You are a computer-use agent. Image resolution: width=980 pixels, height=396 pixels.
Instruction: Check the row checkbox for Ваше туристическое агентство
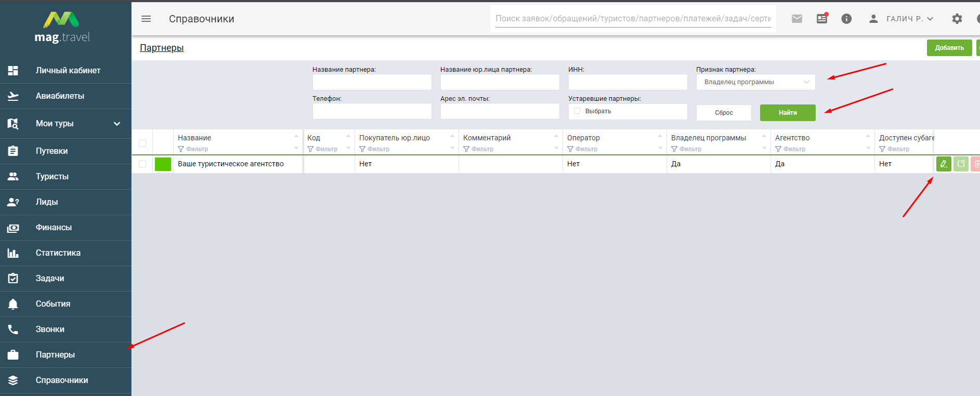(142, 164)
